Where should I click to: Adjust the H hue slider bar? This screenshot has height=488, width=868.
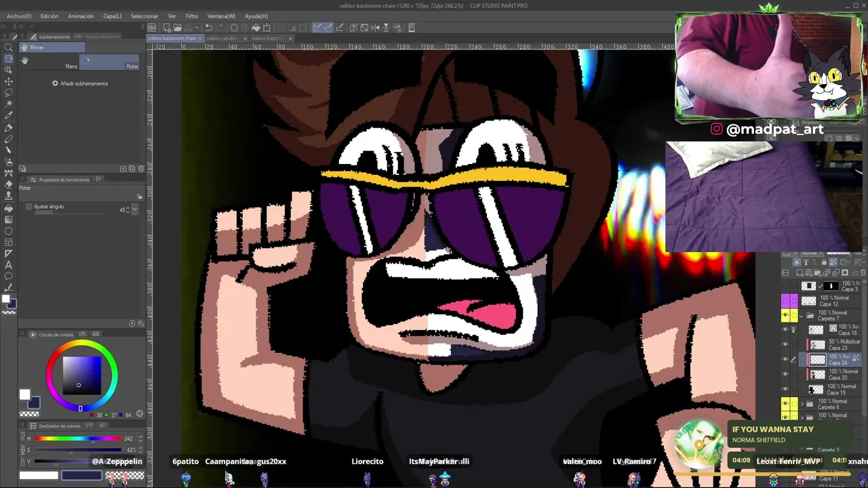[79, 439]
